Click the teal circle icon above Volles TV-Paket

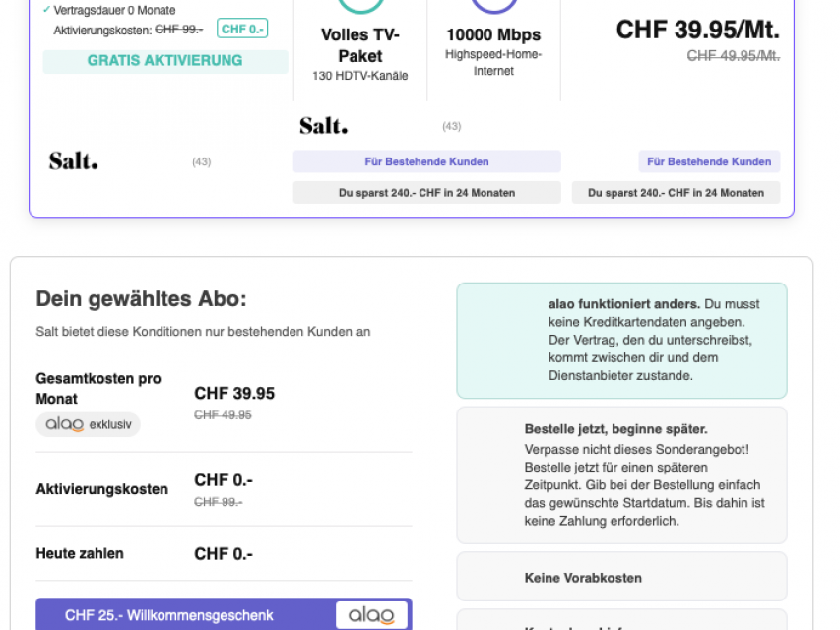pyautogui.click(x=360, y=6)
